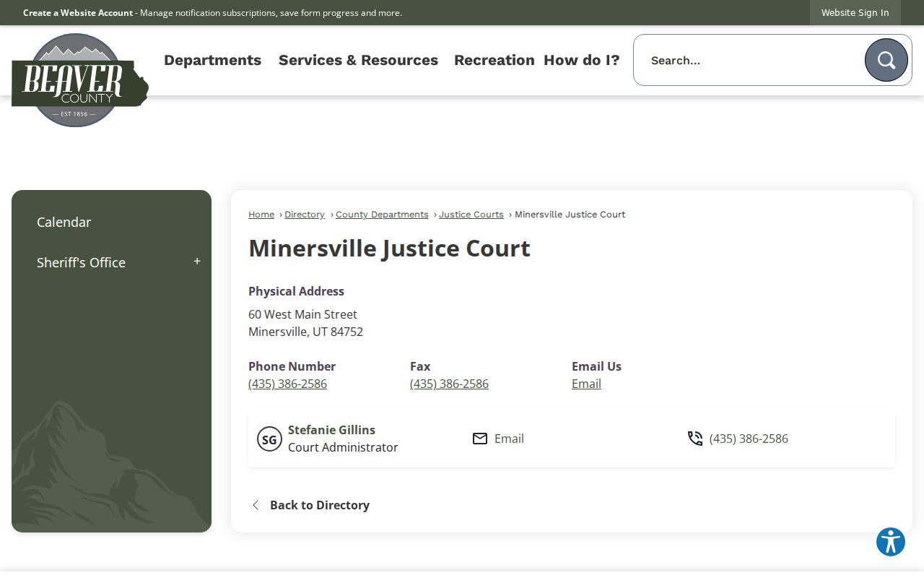Viewport: 924px width, 578px height.
Task: Open the Departments menu
Action: (212, 60)
